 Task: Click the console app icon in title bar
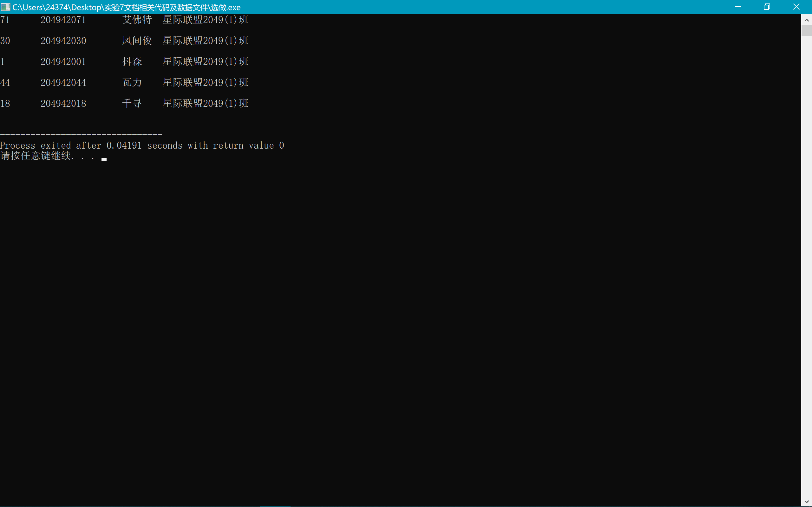(x=5, y=7)
